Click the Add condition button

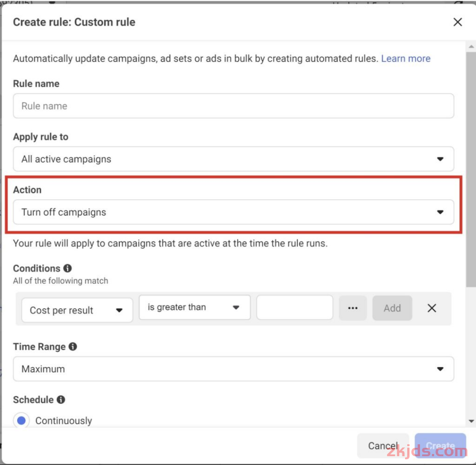392,308
